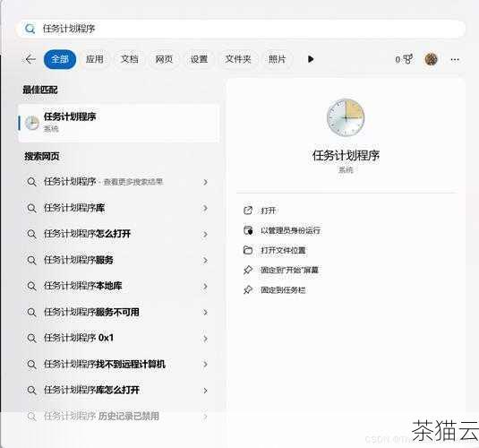Click search icon beside 任务计划程序 0x1

tap(31, 338)
